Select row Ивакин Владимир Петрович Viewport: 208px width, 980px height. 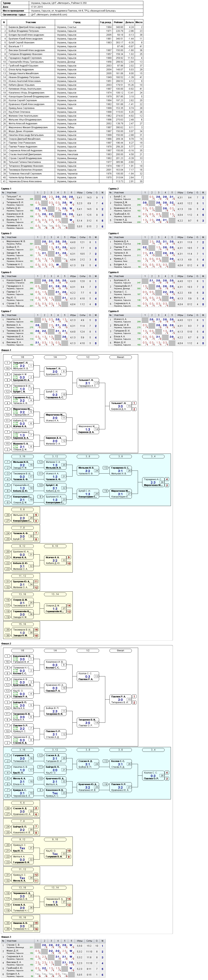pyautogui.click(x=72, y=77)
